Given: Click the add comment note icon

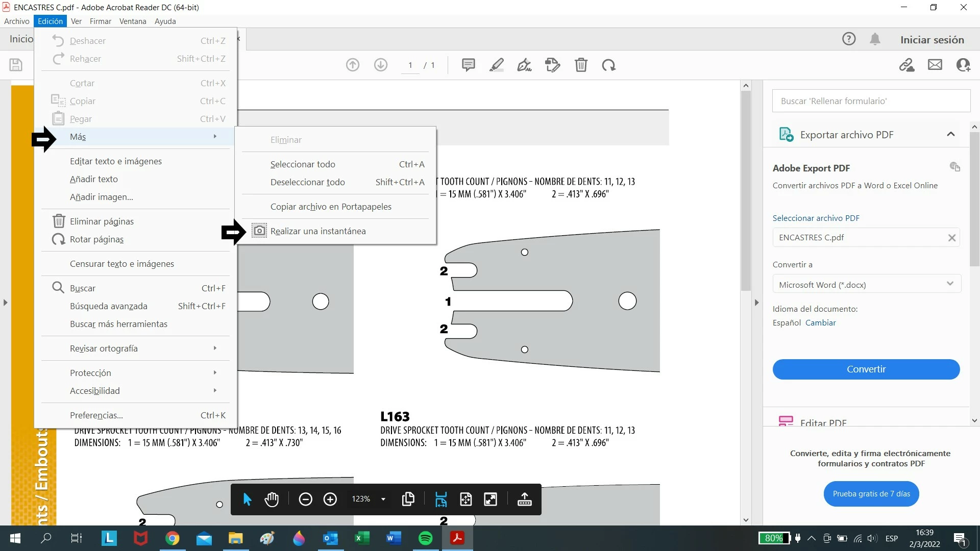Looking at the screenshot, I should (468, 65).
